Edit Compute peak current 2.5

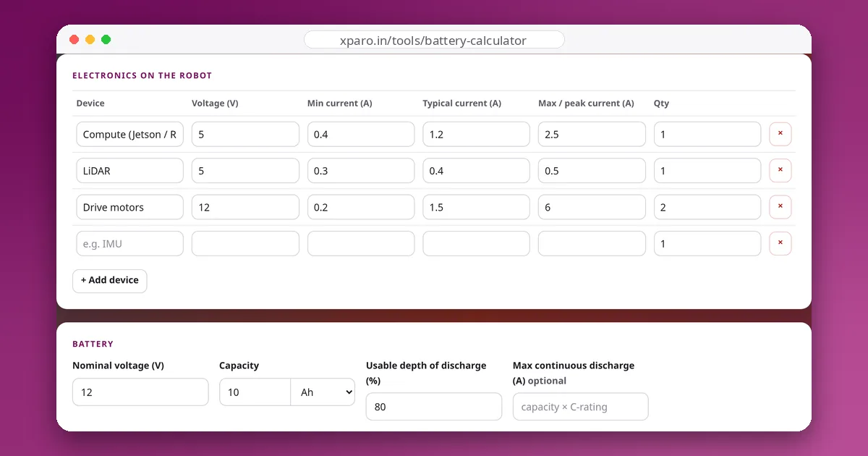coord(592,134)
